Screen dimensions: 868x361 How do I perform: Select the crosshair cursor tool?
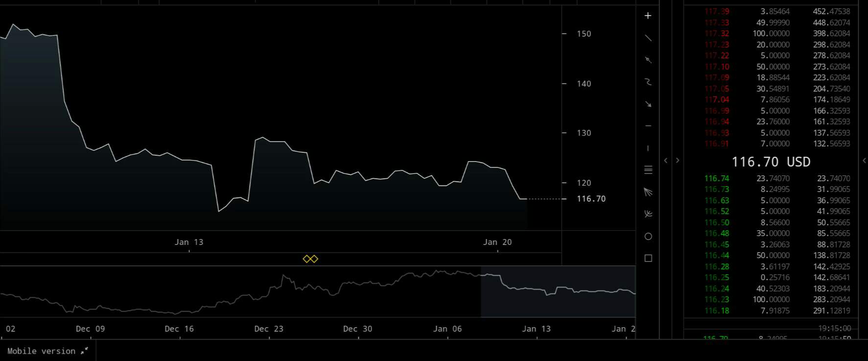coord(648,16)
